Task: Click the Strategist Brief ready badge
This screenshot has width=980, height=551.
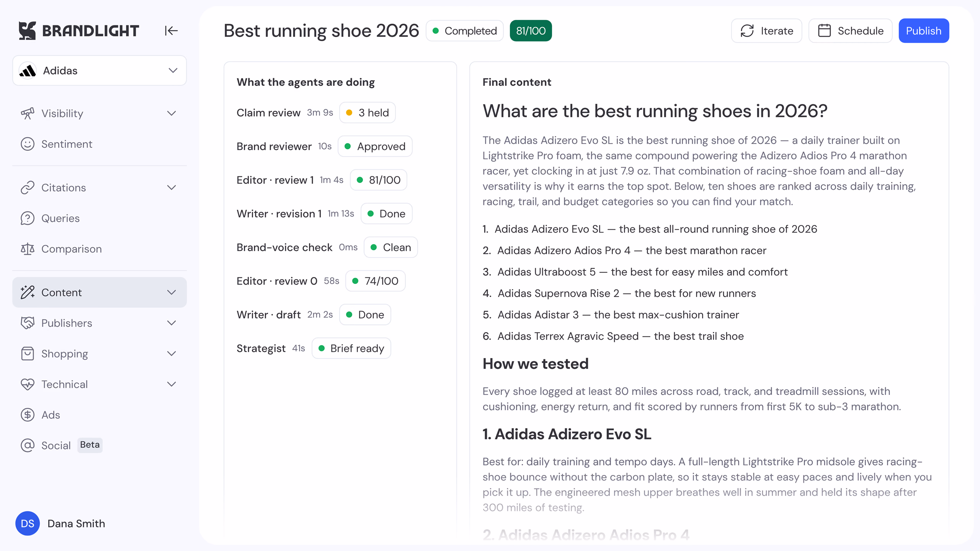Action: click(351, 348)
